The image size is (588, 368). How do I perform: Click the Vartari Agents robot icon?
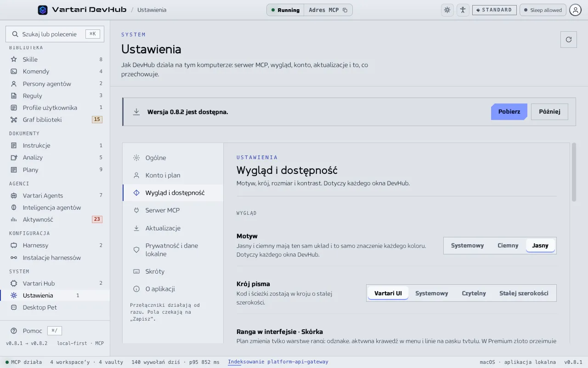point(14,195)
